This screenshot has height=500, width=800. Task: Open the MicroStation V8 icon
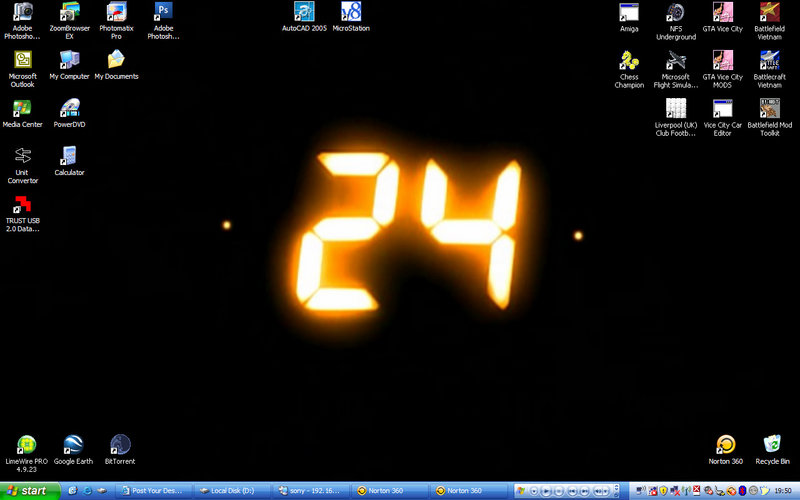351,17
